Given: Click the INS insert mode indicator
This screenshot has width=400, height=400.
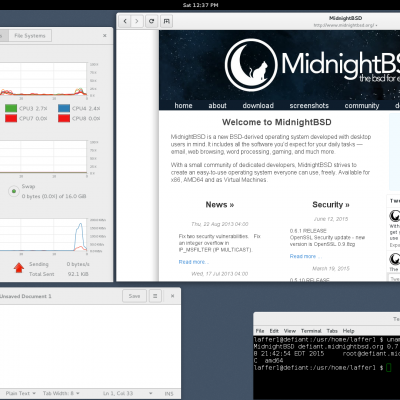Looking at the screenshot, I should [x=169, y=394].
